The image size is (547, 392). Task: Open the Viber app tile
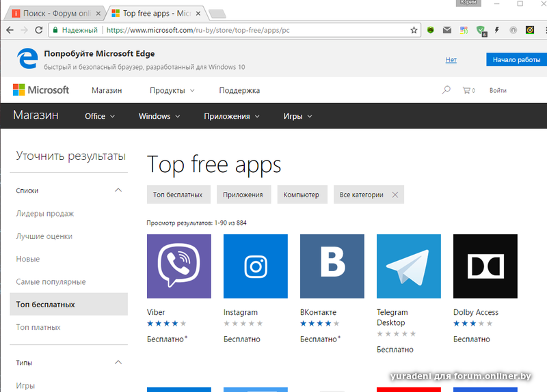tap(178, 266)
